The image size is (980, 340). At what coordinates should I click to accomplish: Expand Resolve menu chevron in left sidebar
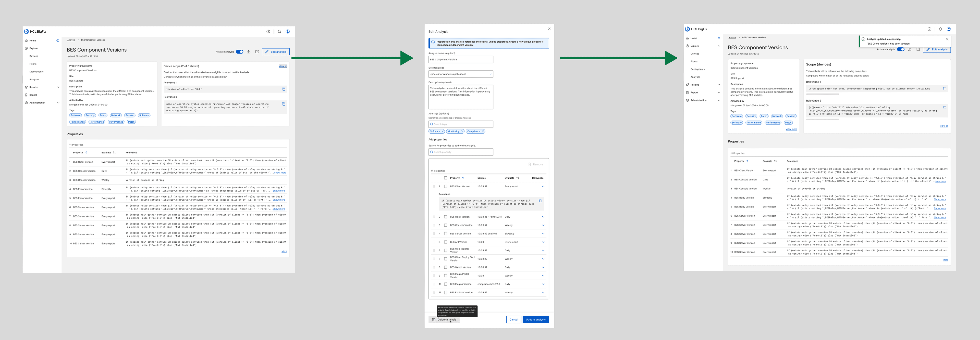(x=58, y=87)
